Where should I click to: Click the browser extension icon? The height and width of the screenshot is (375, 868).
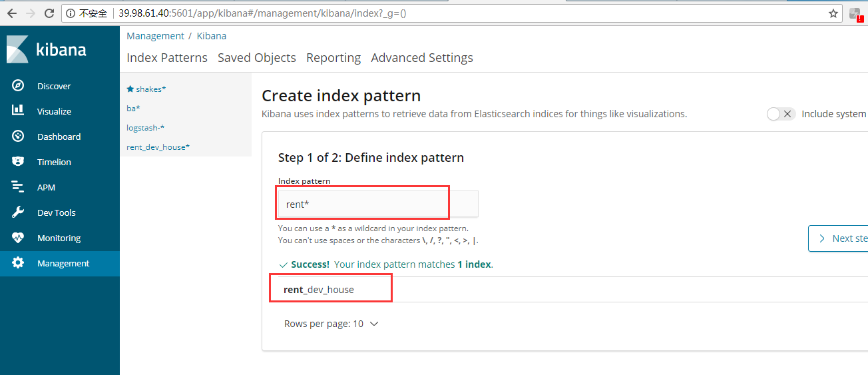click(x=856, y=14)
